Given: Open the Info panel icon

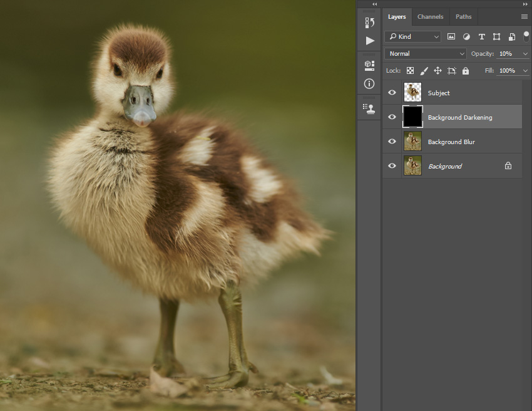Looking at the screenshot, I should (369, 84).
